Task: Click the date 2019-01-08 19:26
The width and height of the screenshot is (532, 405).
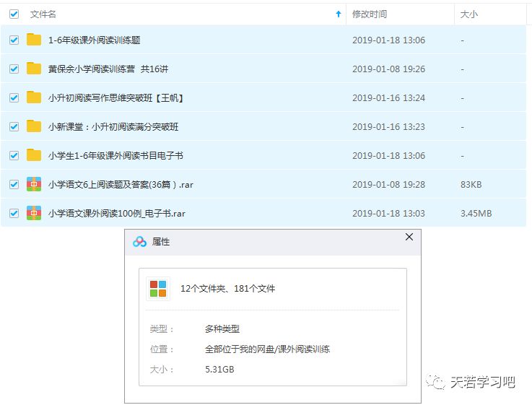Action: [x=388, y=69]
